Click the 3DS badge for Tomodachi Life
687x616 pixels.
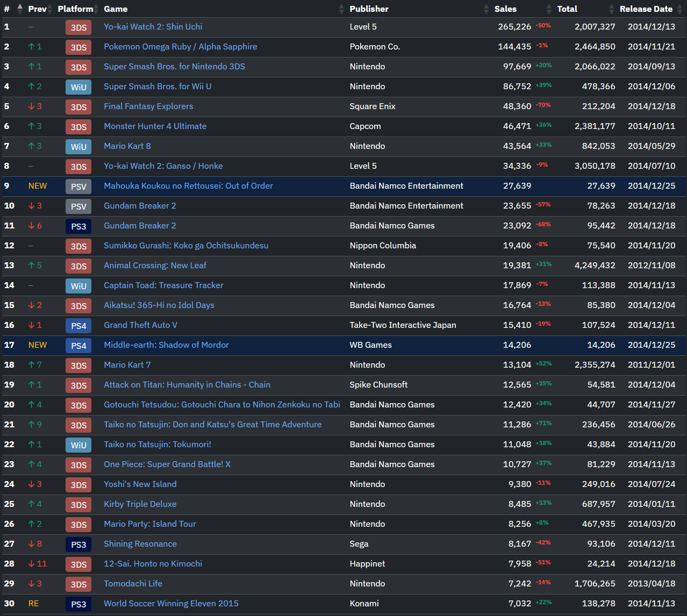78,584
